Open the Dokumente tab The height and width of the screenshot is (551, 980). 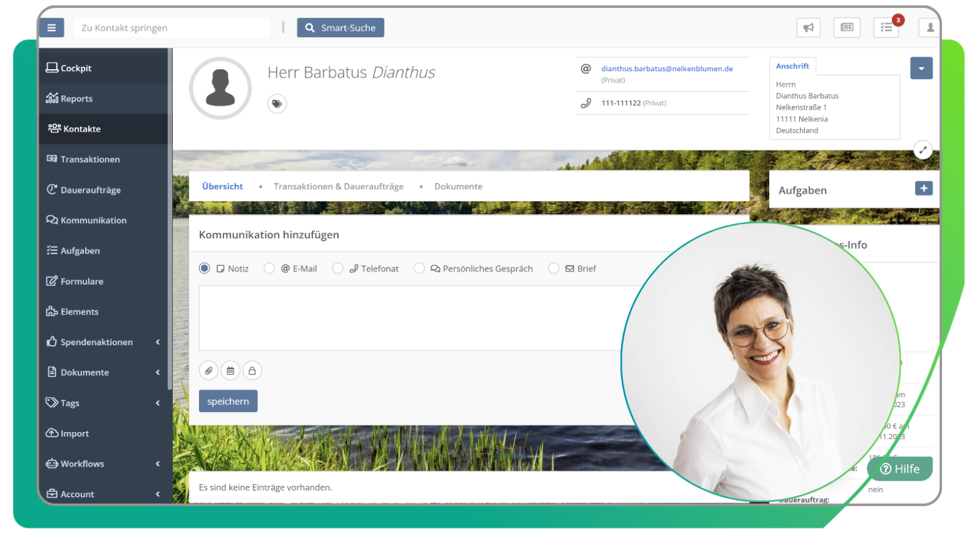(x=458, y=186)
